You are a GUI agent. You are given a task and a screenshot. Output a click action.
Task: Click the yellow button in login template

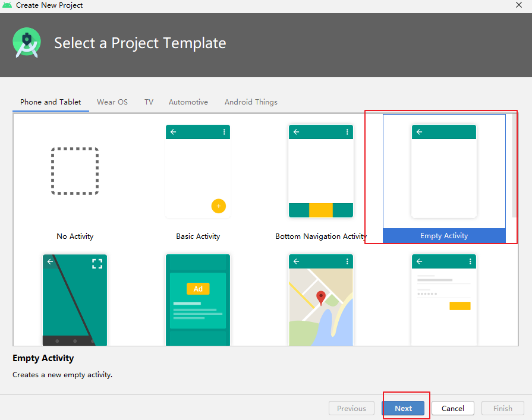click(459, 306)
